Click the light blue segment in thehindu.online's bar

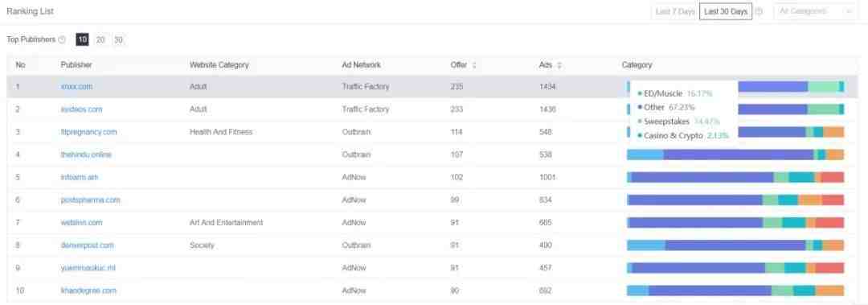pyautogui.click(x=645, y=155)
